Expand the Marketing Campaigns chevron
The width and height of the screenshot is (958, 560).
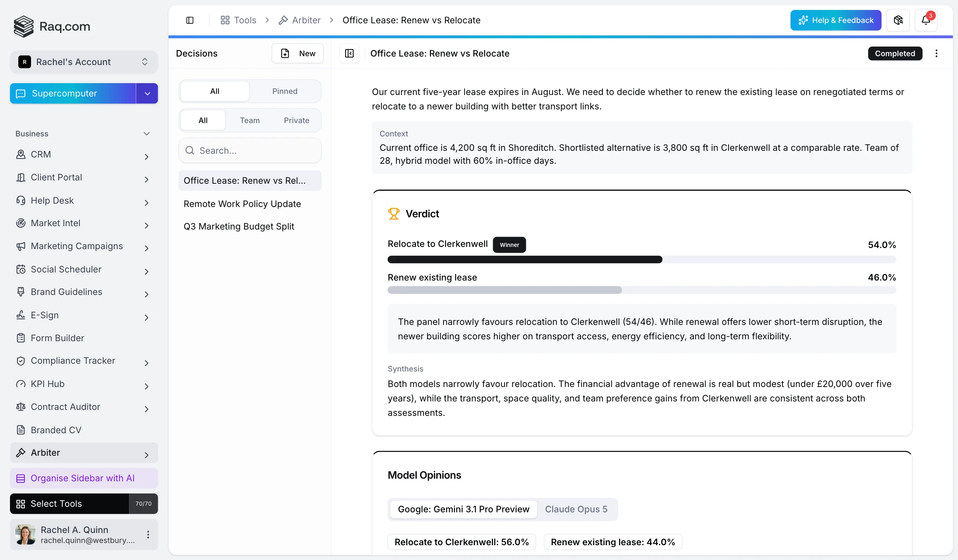[147, 248]
